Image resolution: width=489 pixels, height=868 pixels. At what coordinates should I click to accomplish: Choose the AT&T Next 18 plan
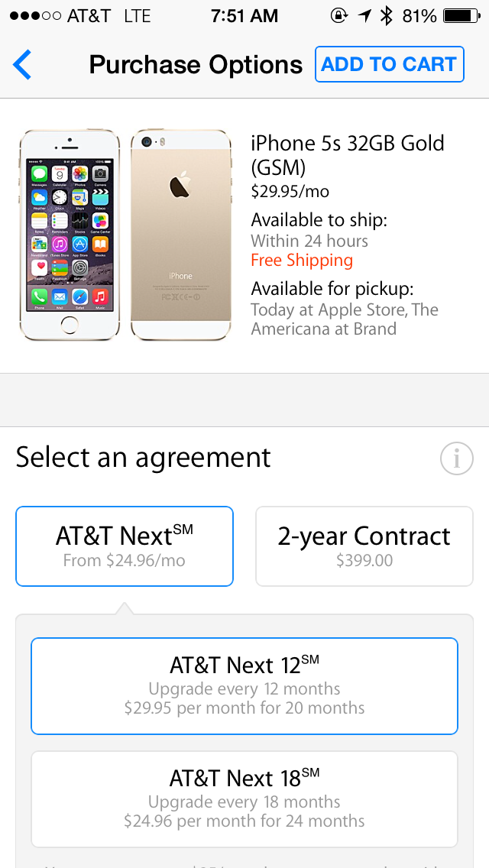coord(244,798)
